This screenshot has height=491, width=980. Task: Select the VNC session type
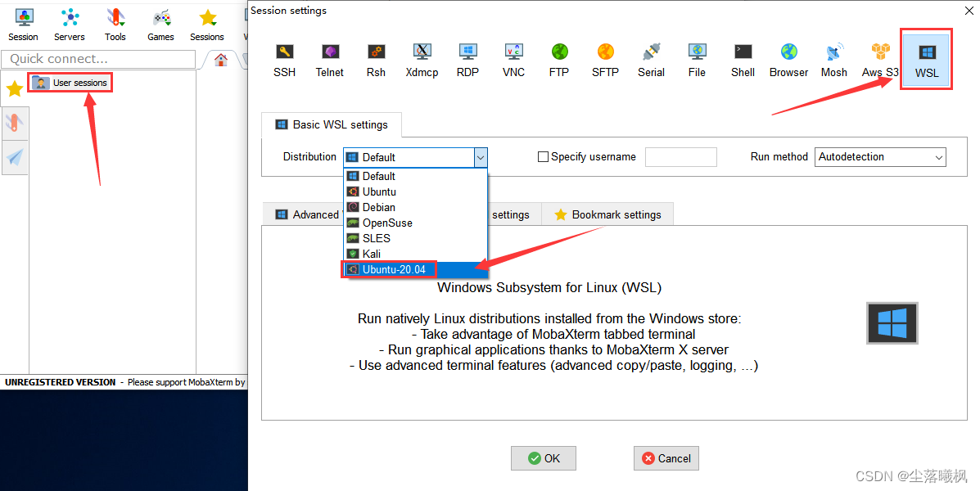pos(514,61)
